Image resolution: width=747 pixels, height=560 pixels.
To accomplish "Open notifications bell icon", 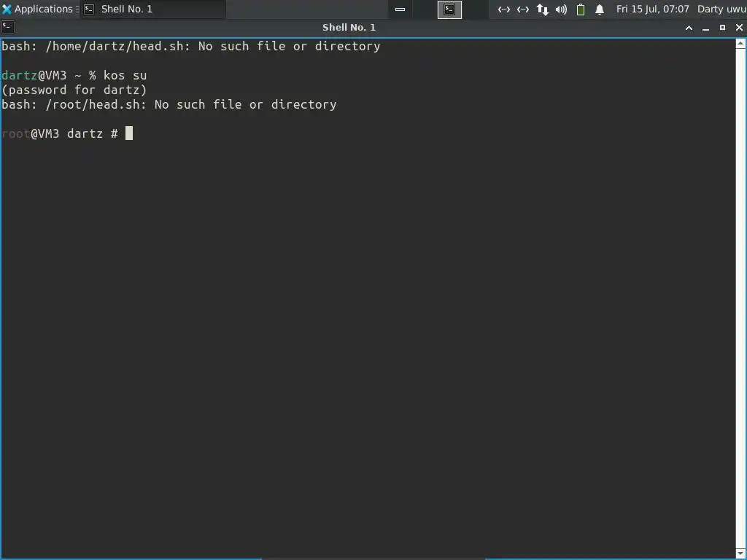I will pos(600,9).
